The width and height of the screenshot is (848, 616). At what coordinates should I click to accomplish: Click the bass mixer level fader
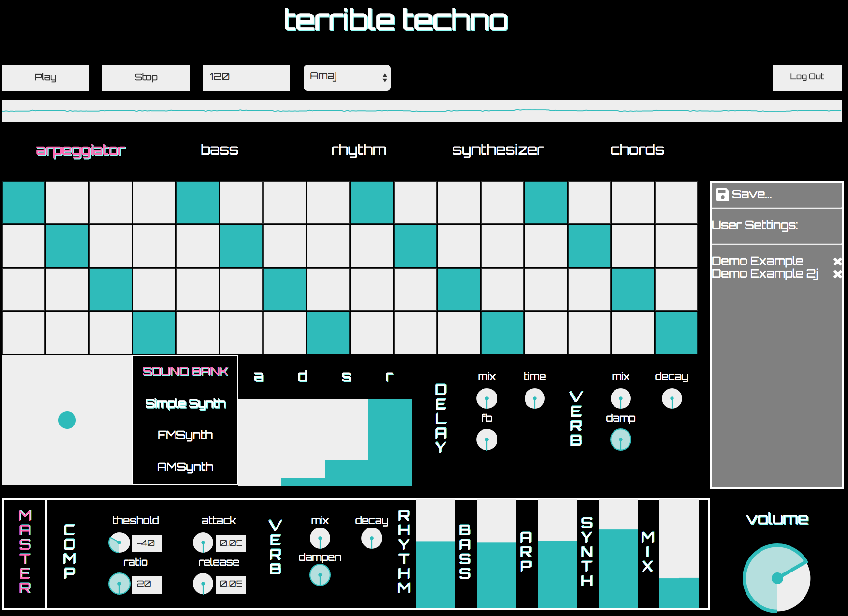click(497, 554)
